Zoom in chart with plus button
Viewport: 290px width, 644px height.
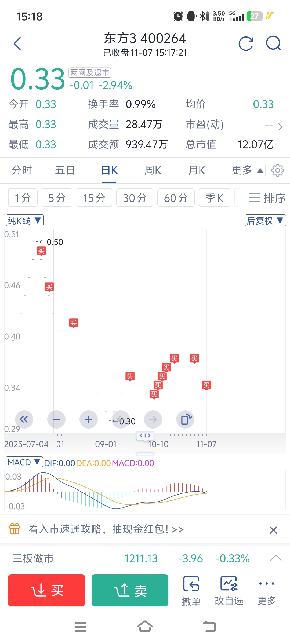click(x=89, y=419)
